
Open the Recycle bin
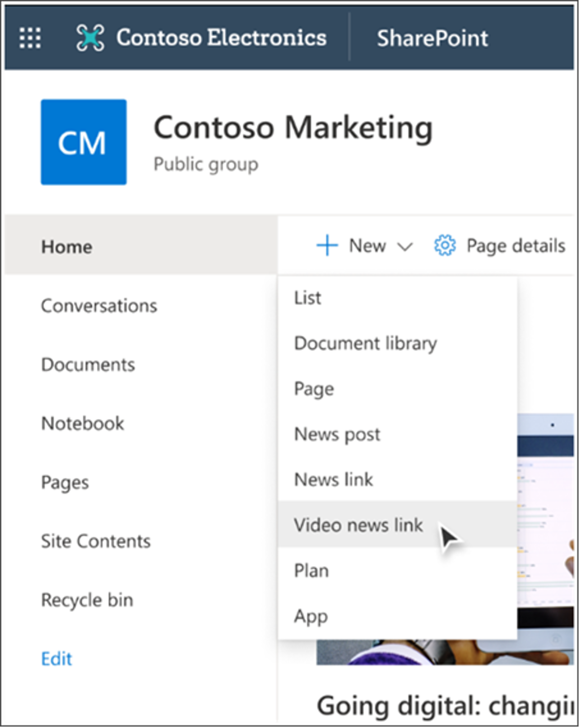[x=87, y=600]
